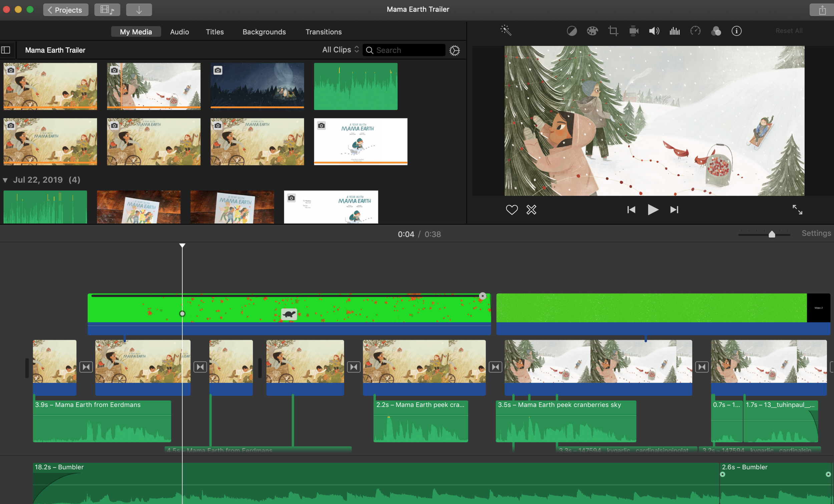834x504 pixels.
Task: Select the cropping tool
Action: click(x=613, y=31)
